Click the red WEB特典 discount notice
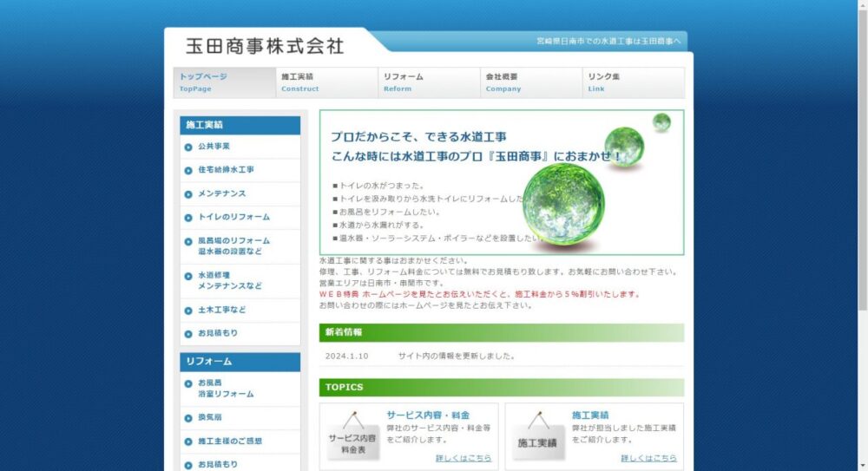 (x=480, y=294)
